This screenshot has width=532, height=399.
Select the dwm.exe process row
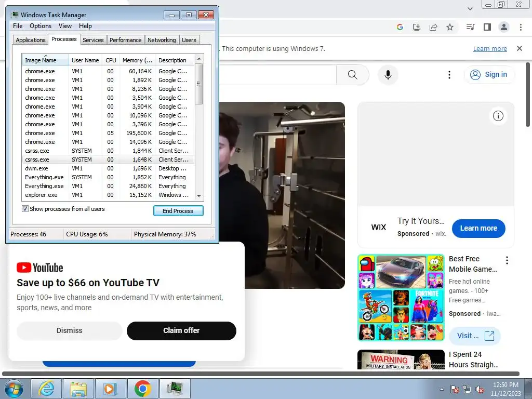click(x=109, y=168)
